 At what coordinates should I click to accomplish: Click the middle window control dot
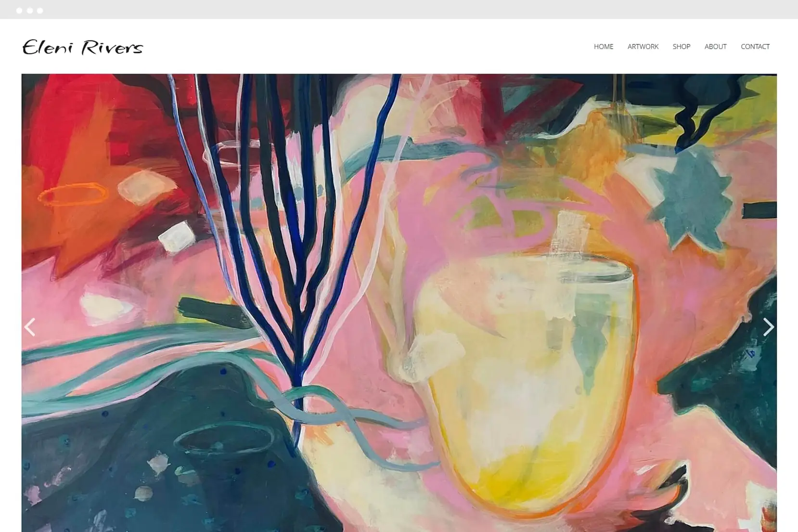click(x=30, y=11)
